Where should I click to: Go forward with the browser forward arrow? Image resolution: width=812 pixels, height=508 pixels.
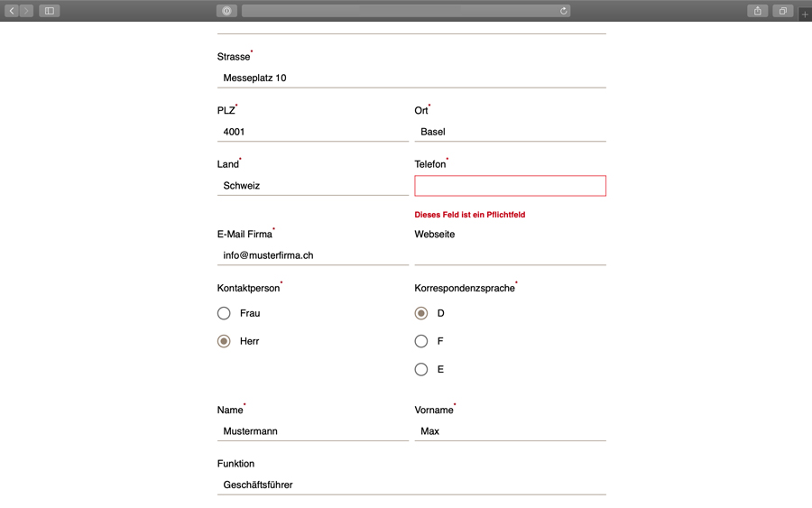coord(26,11)
